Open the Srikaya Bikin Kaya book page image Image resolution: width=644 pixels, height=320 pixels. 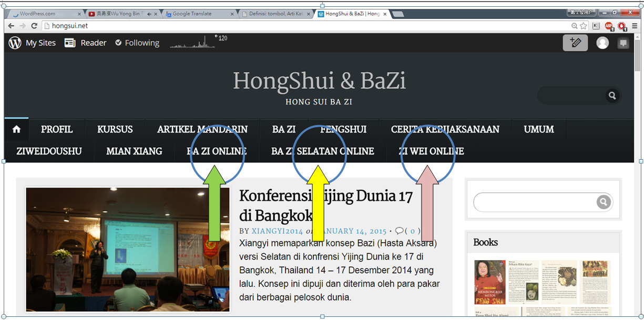click(523, 282)
